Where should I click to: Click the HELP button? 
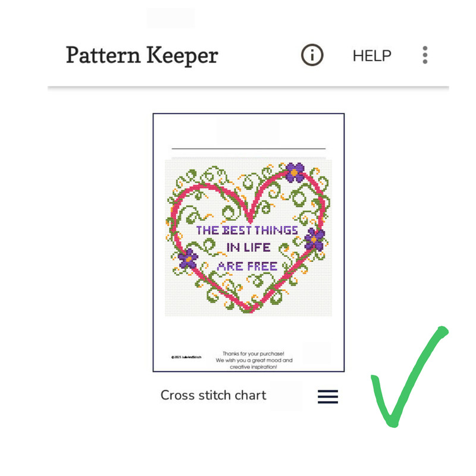pos(372,56)
